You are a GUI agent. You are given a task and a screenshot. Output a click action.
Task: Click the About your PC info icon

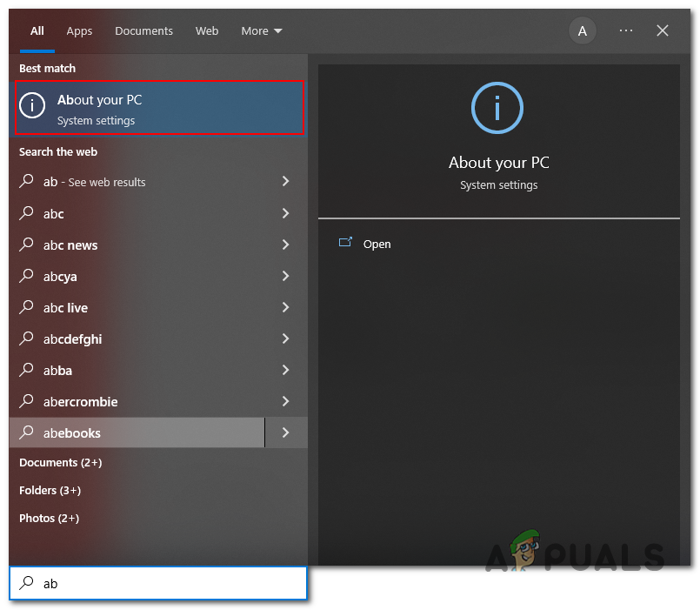point(32,105)
